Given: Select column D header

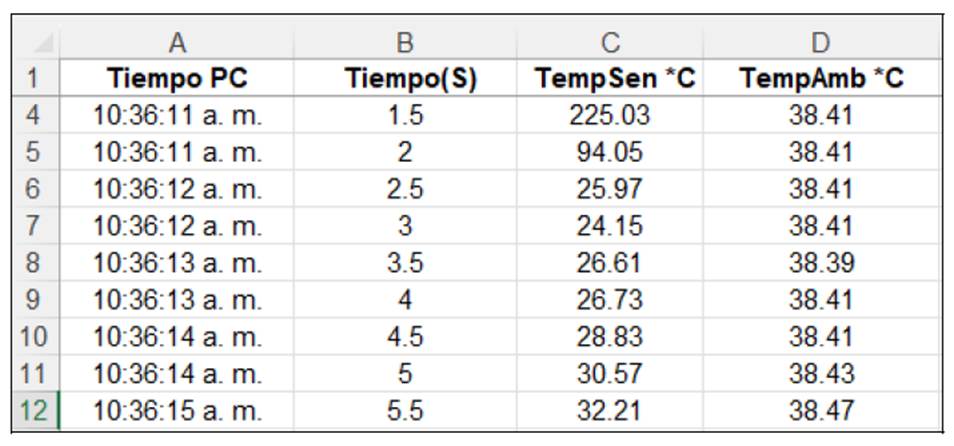Looking at the screenshot, I should [820, 43].
